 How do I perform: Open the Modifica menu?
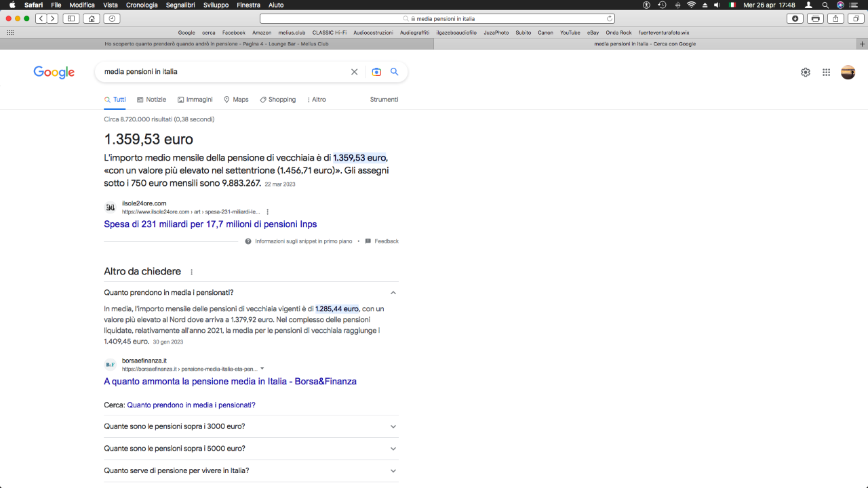click(x=82, y=5)
